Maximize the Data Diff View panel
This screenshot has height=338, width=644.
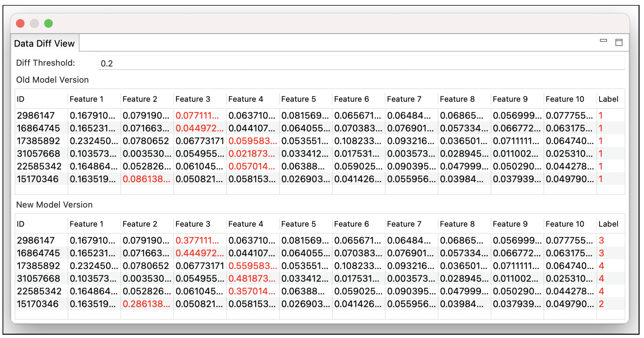[619, 42]
